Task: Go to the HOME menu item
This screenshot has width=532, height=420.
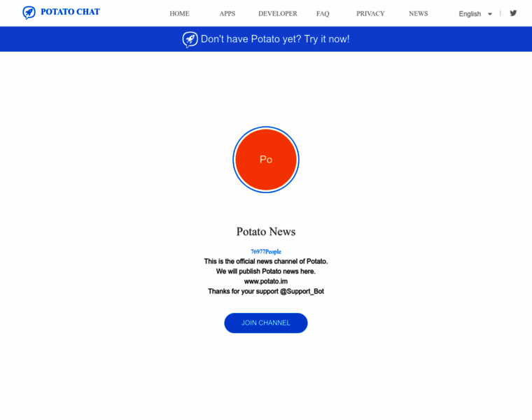Action: [x=179, y=13]
